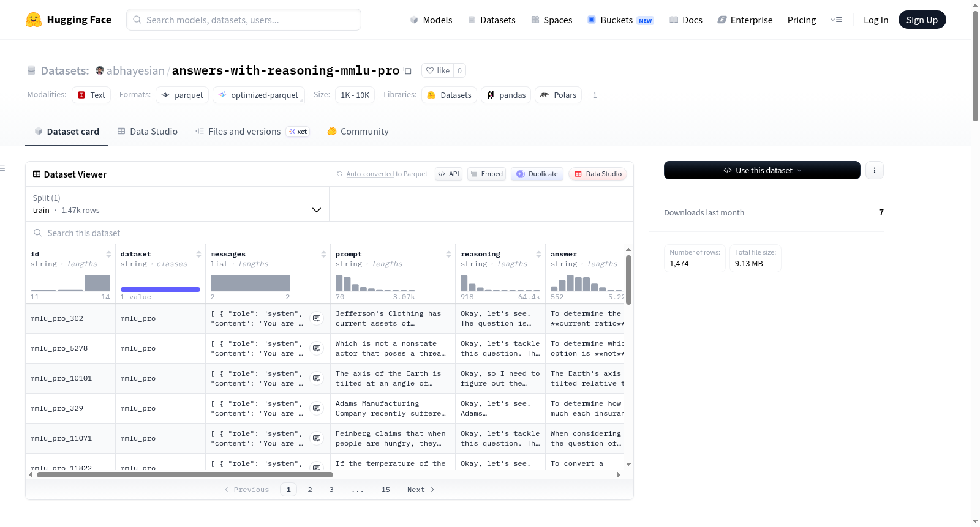This screenshot has width=980, height=527.
Task: Click the search magnifier in dataset search
Action: (38, 233)
